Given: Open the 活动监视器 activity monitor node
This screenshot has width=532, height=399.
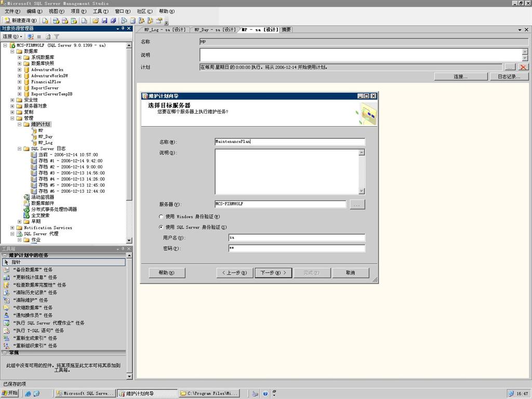Looking at the screenshot, I should click(43, 197).
